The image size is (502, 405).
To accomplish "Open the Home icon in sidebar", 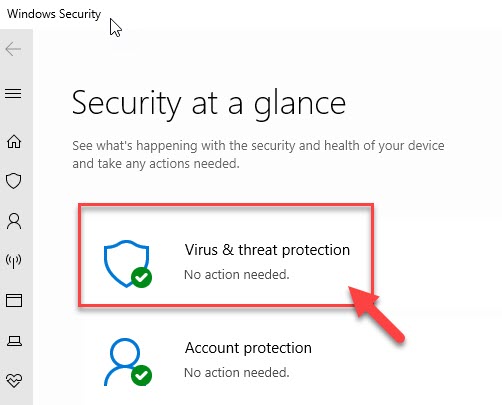I will [x=14, y=141].
